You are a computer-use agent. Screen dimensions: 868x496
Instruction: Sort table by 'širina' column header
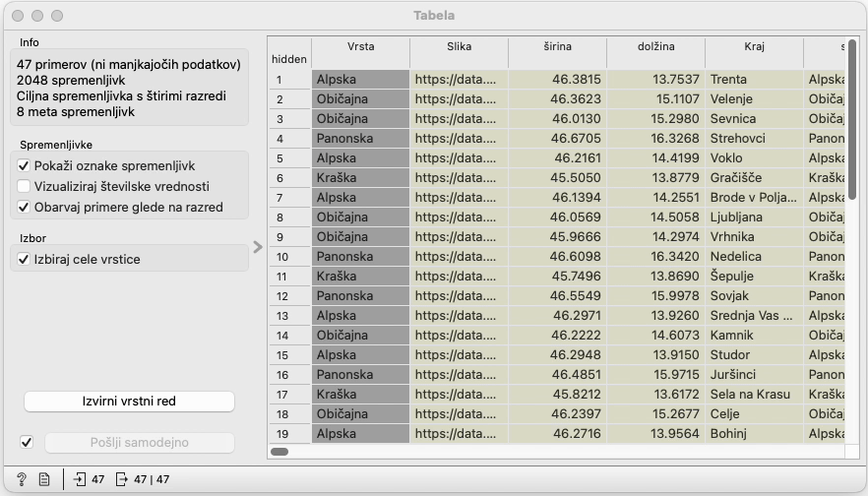557,46
